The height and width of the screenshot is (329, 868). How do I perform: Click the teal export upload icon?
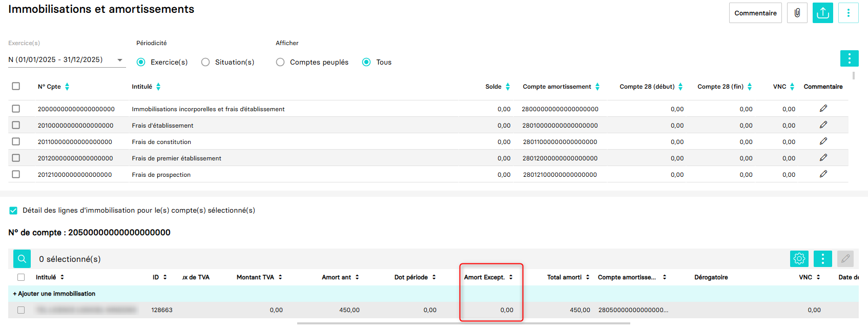pyautogui.click(x=822, y=13)
